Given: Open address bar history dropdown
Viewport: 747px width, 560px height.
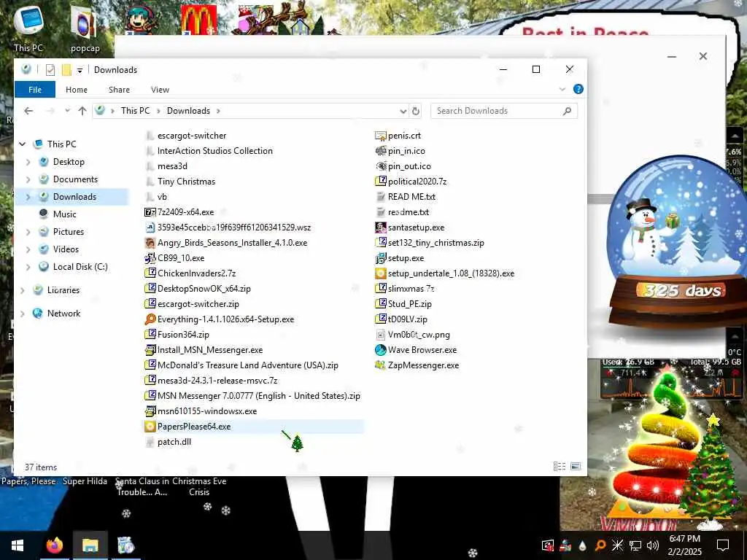Looking at the screenshot, I should coord(403,111).
